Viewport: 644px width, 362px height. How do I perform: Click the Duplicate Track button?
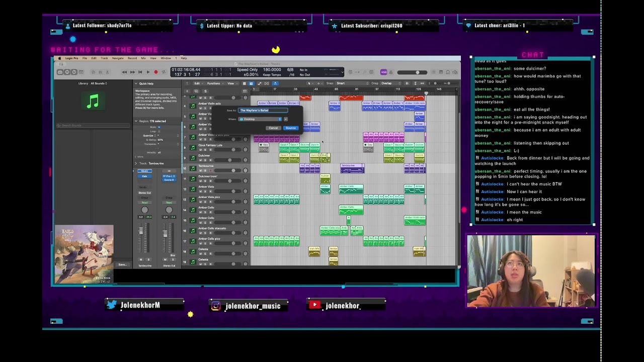196,91
